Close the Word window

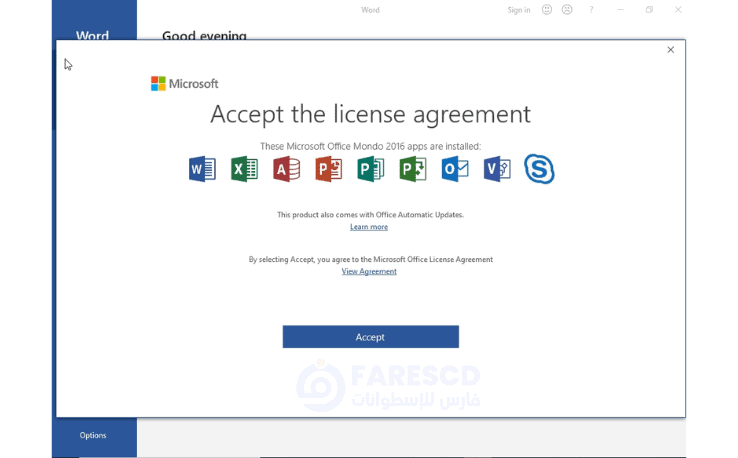pyautogui.click(x=678, y=9)
